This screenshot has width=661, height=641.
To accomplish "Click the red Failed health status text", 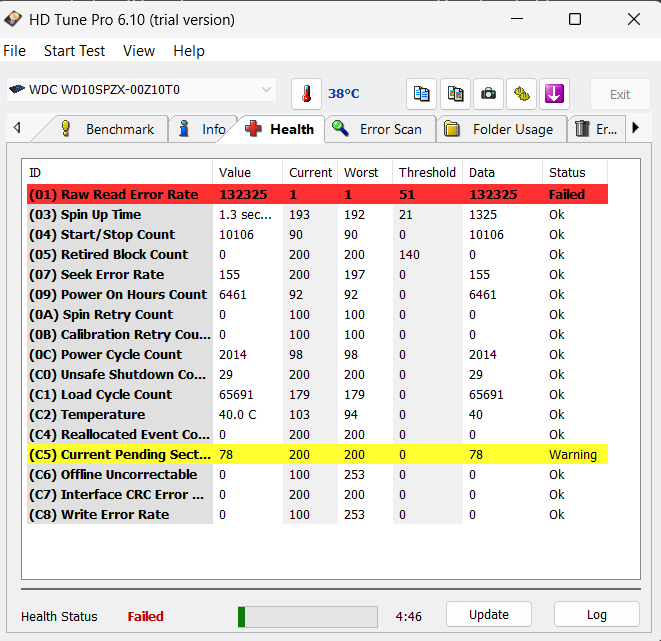I will pyautogui.click(x=145, y=617).
